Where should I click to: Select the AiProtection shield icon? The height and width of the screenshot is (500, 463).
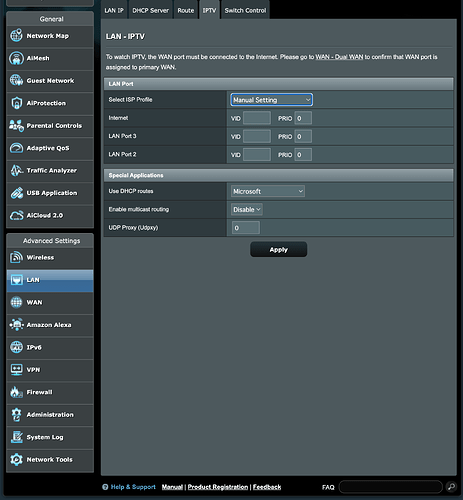pyautogui.click(x=16, y=103)
